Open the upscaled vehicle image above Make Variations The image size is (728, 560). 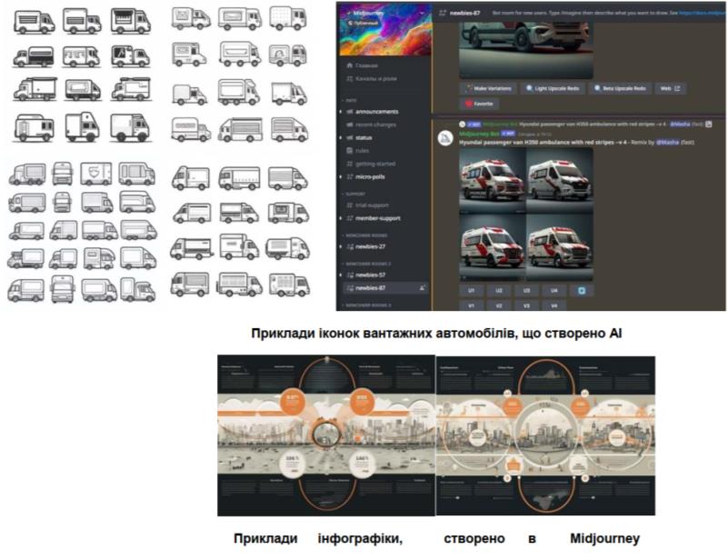point(526,51)
